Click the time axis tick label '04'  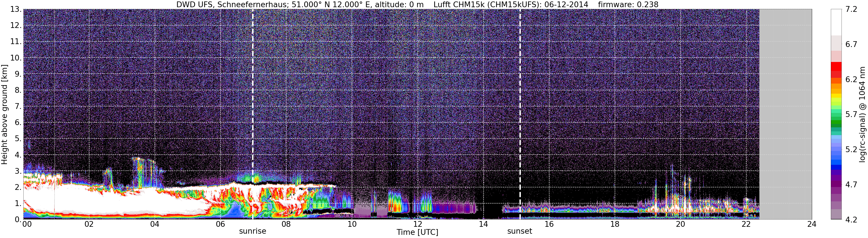click(155, 224)
